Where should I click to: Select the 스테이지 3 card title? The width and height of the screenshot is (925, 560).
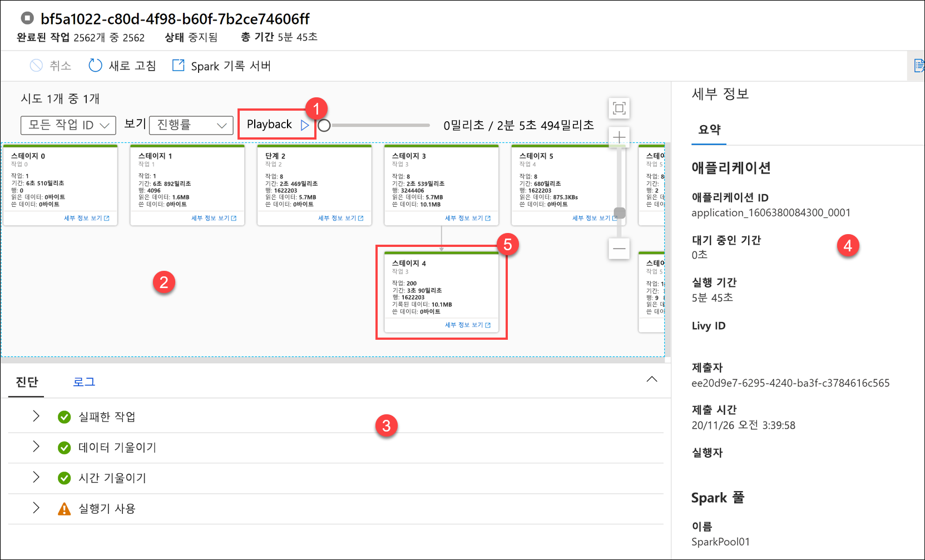click(x=409, y=156)
